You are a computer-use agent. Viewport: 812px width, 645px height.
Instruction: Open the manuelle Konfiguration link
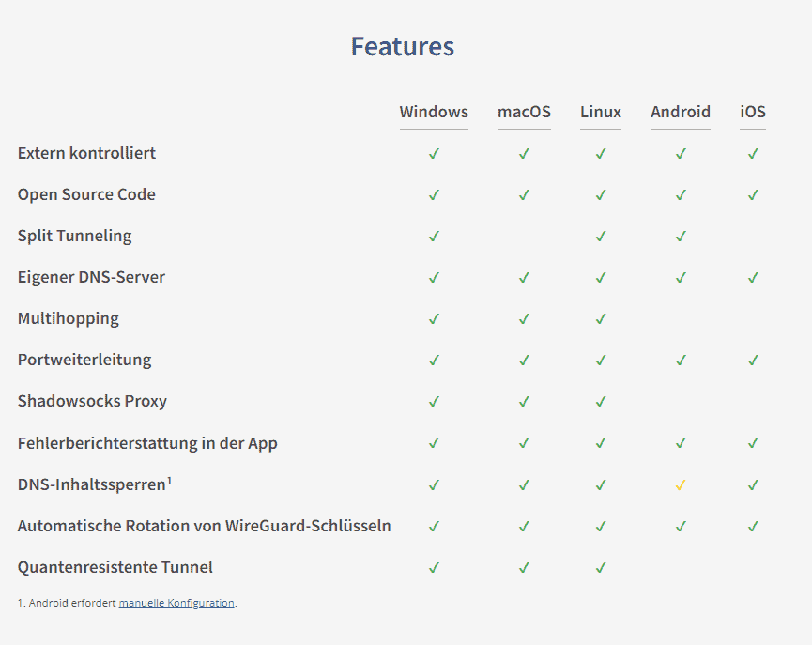tap(176, 603)
